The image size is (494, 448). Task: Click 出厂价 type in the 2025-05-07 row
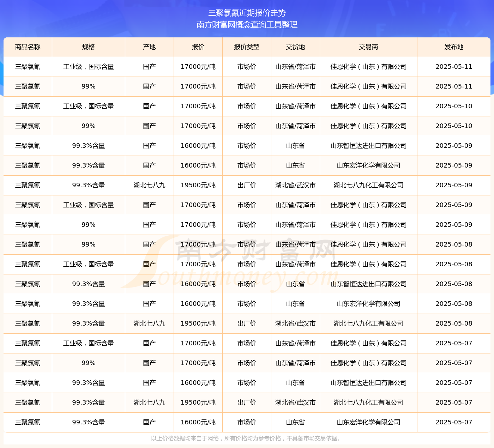247,402
